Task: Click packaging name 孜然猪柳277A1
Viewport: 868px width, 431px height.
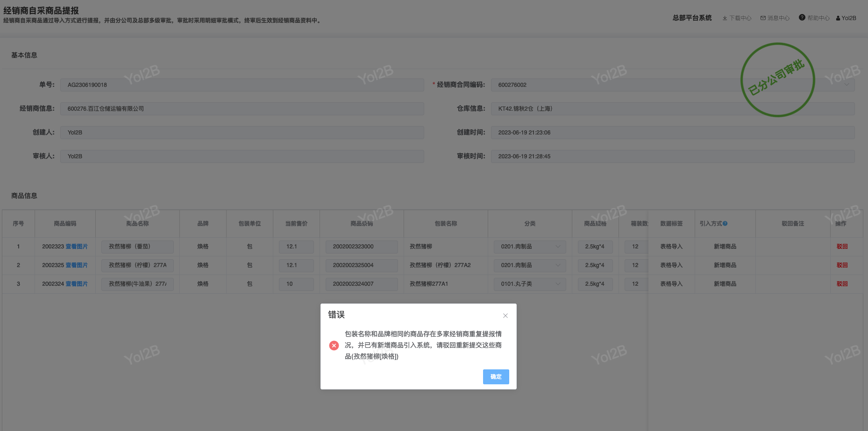Action: coord(429,284)
